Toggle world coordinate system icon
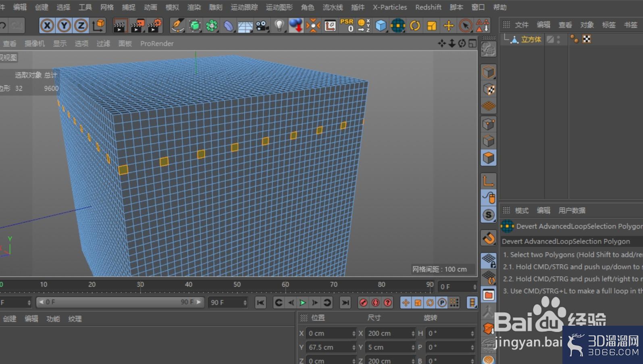Viewport: 643px width, 364px height. point(98,26)
